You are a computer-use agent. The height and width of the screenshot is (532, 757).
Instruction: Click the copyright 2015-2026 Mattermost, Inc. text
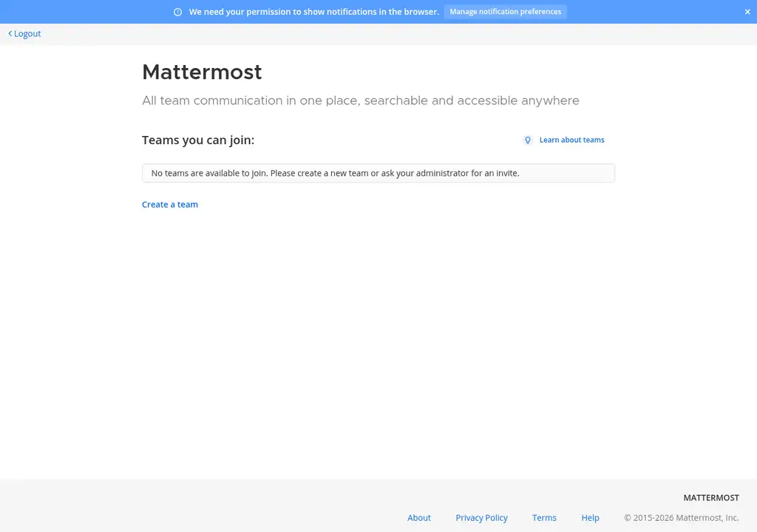click(x=681, y=517)
